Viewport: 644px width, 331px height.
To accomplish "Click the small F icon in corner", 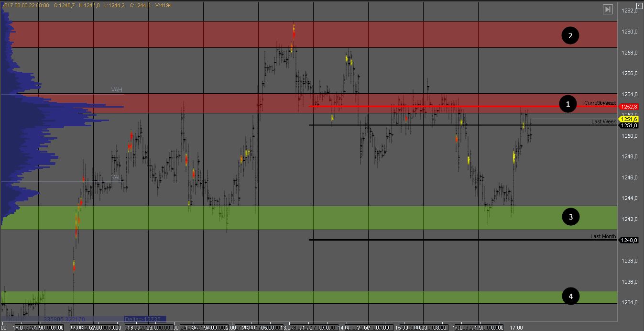I will click(639, 5).
